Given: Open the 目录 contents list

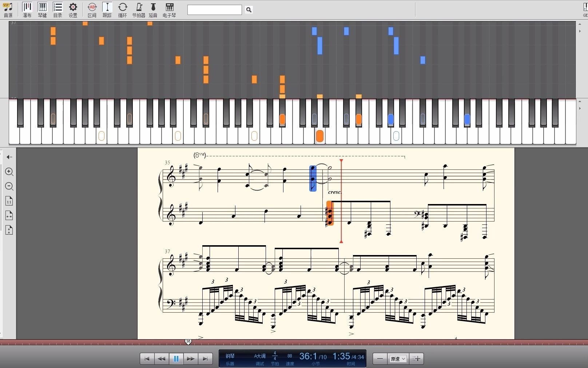Looking at the screenshot, I should pyautogui.click(x=57, y=10).
